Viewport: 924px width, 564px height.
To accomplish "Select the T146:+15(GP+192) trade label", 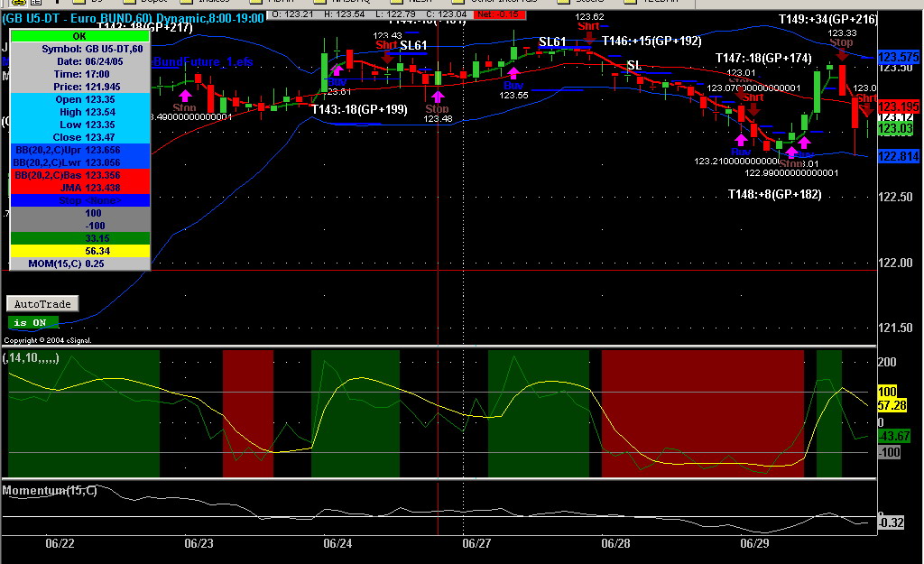I will click(651, 41).
